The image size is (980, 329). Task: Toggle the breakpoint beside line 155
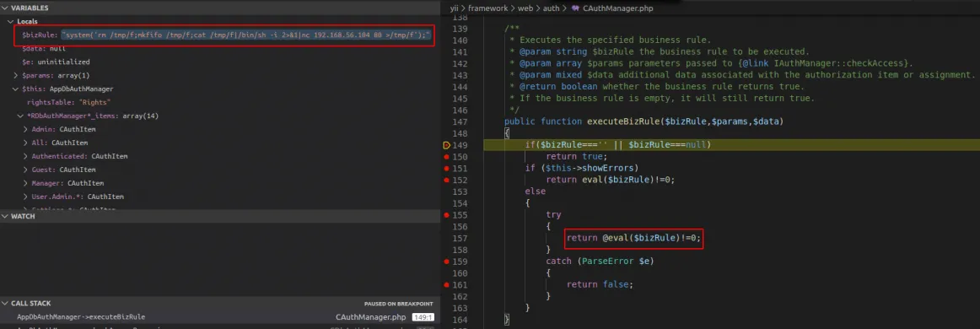point(446,215)
